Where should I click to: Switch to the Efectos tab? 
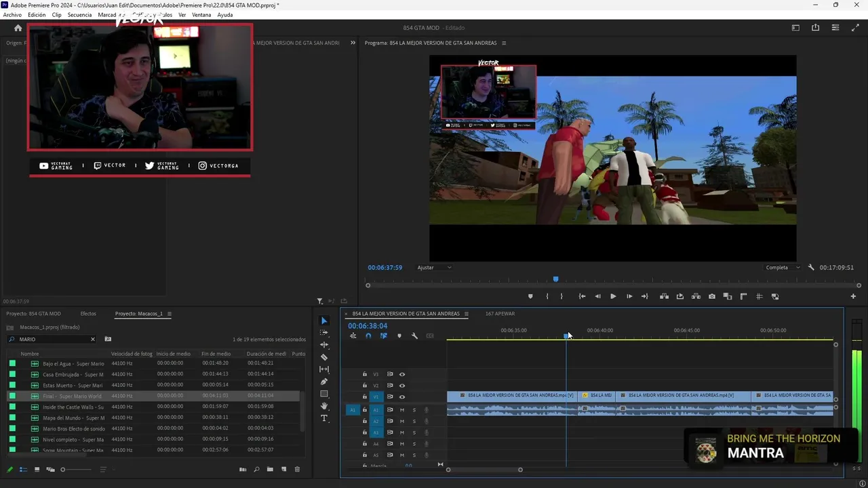(x=88, y=314)
